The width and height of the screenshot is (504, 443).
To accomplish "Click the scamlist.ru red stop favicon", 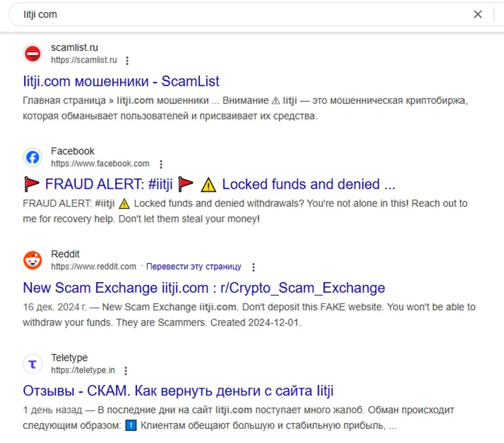I will tap(33, 54).
